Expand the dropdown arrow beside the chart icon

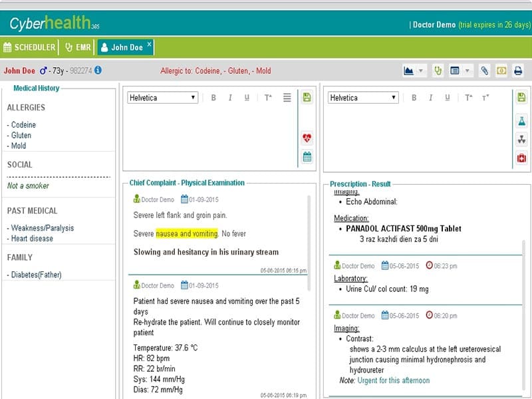[421, 70]
